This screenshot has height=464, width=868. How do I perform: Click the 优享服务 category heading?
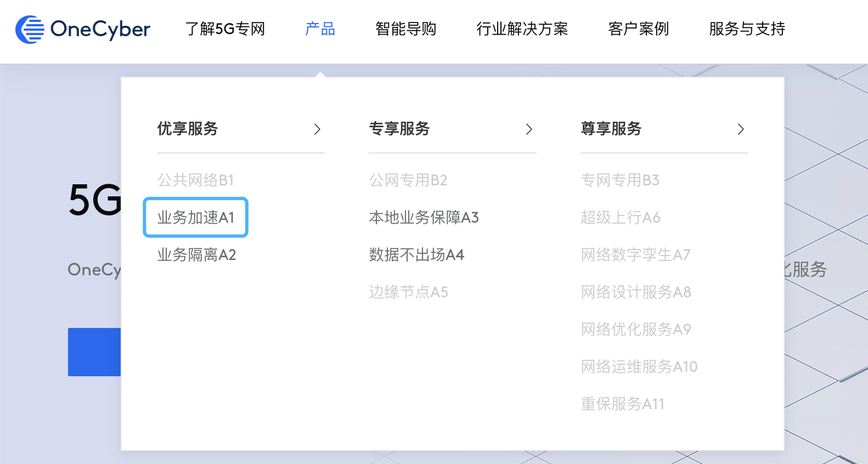[x=188, y=129]
